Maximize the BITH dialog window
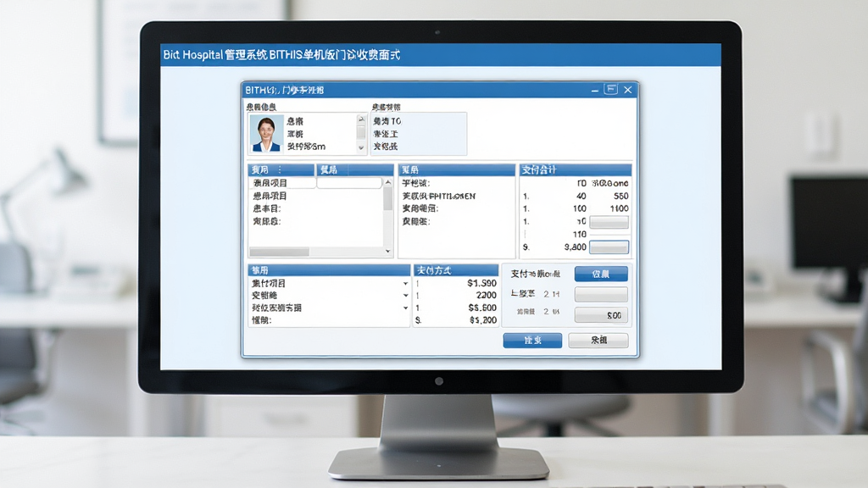 point(611,90)
